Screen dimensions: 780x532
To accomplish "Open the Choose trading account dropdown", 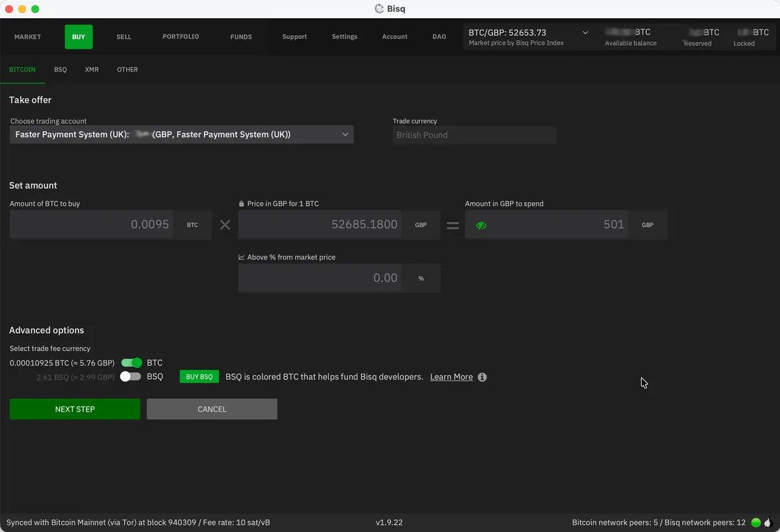I will click(181, 134).
